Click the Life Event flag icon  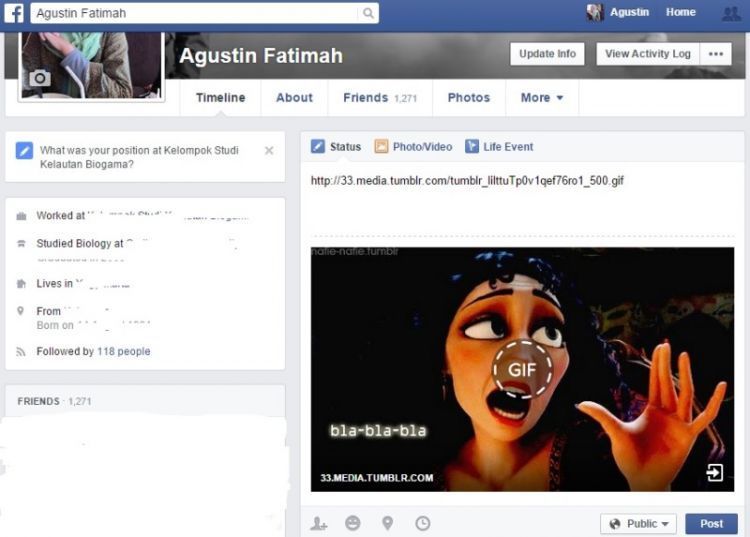point(472,146)
